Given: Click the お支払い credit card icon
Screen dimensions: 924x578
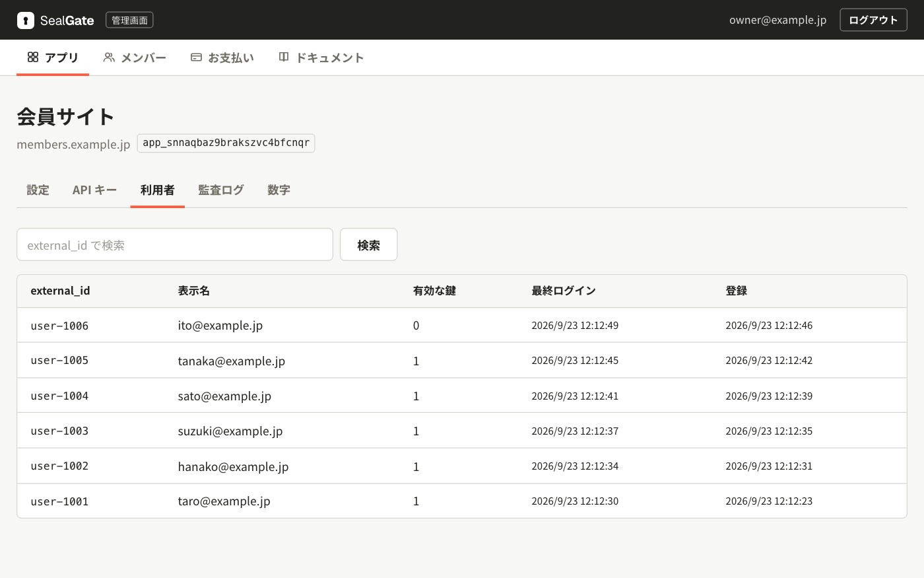Looking at the screenshot, I should [x=196, y=57].
